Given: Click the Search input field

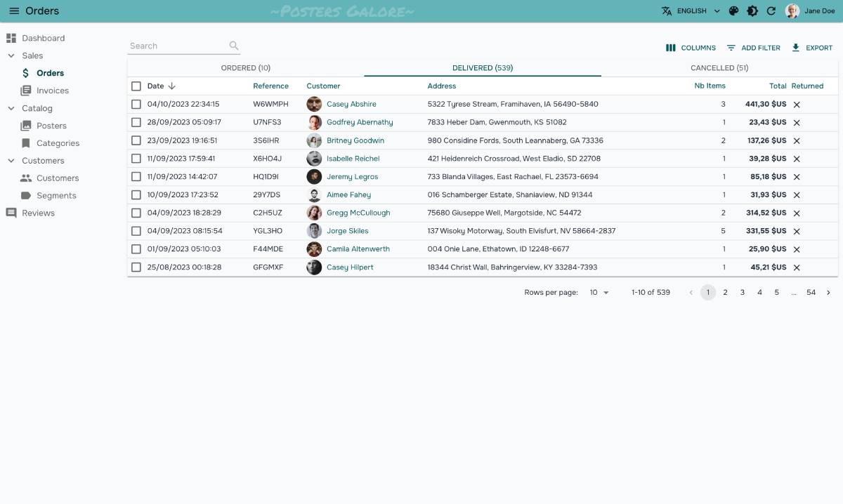Looking at the screenshot, I should coord(177,46).
